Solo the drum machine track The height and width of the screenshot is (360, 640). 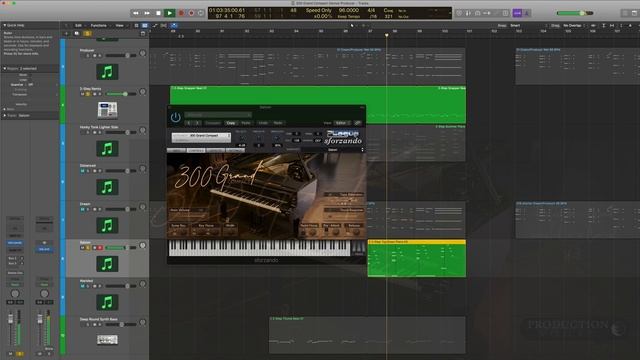tap(88, 94)
